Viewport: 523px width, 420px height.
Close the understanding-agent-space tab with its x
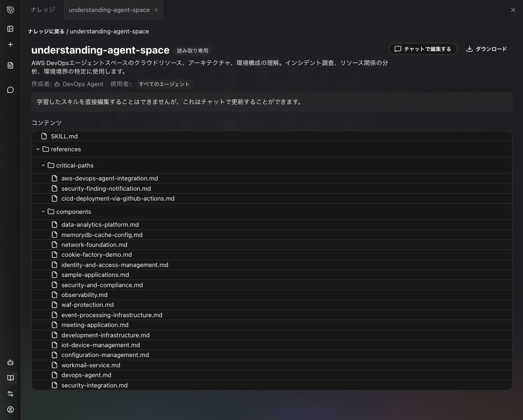click(156, 10)
